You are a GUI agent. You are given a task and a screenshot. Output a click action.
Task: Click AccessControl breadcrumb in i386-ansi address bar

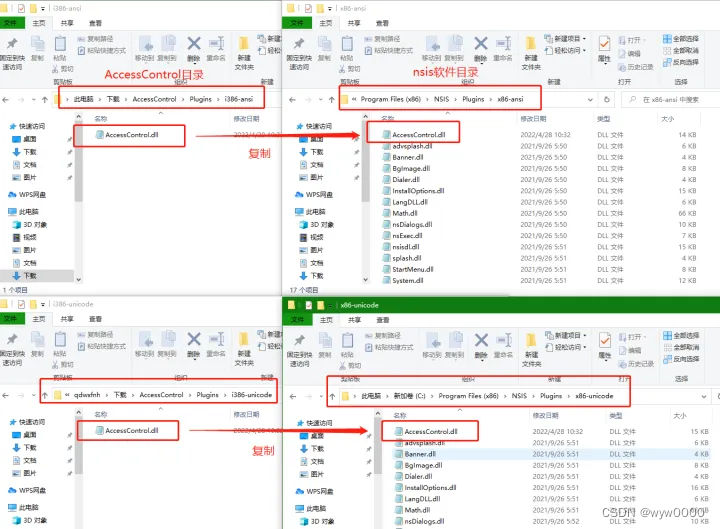[154, 99]
